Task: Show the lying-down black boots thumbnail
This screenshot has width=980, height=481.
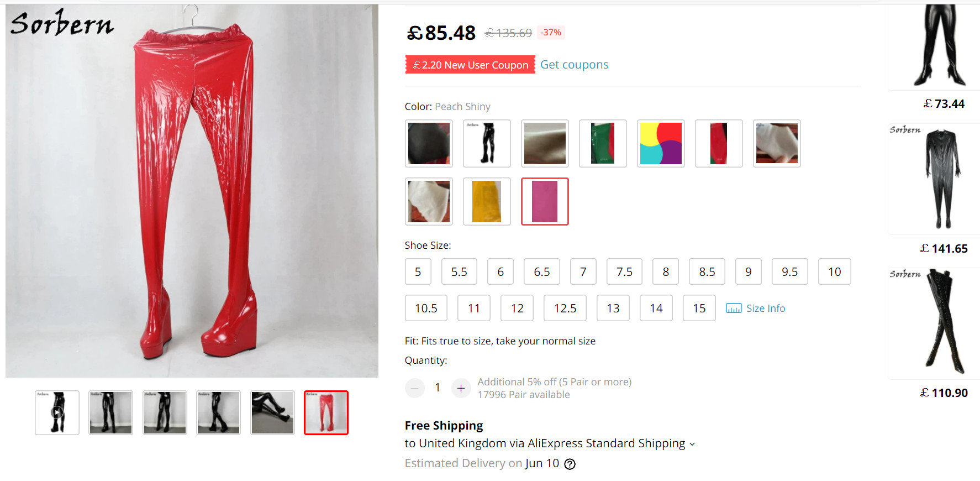Action: click(x=272, y=412)
